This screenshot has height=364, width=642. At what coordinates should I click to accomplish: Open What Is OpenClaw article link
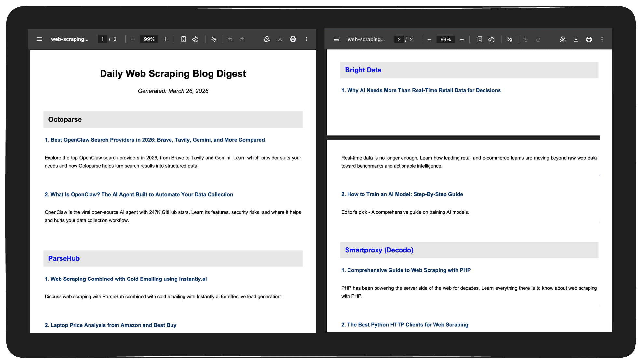click(x=139, y=194)
